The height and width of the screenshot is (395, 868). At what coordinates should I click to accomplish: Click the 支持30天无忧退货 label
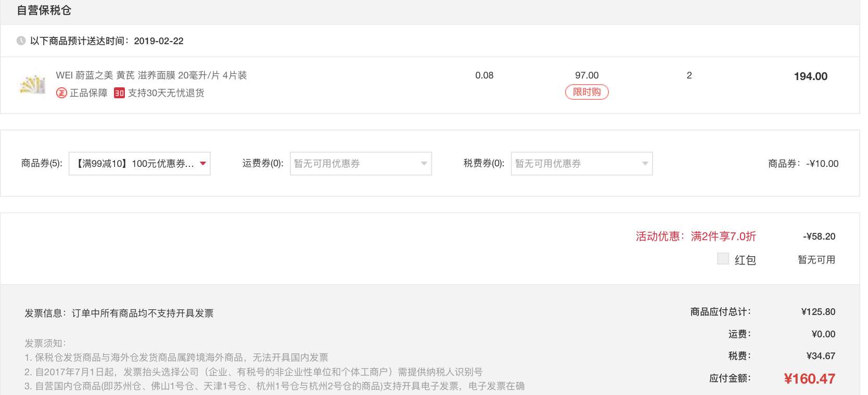tap(166, 93)
